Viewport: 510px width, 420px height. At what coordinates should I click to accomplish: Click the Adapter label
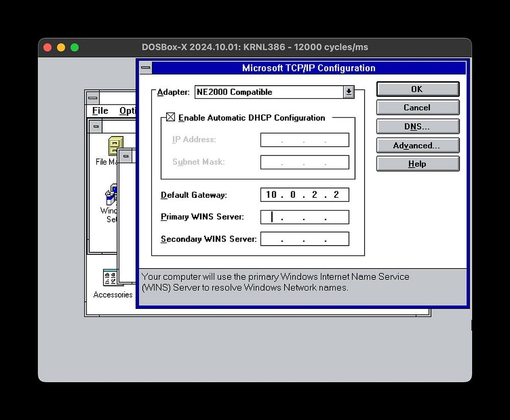(173, 92)
